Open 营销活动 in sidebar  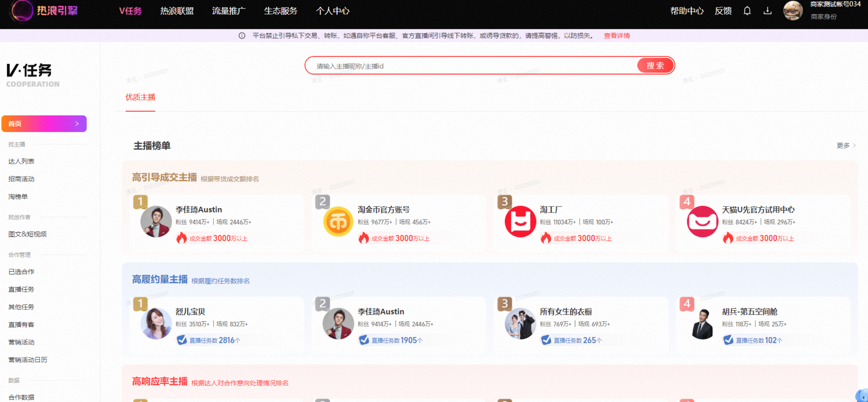(21, 342)
